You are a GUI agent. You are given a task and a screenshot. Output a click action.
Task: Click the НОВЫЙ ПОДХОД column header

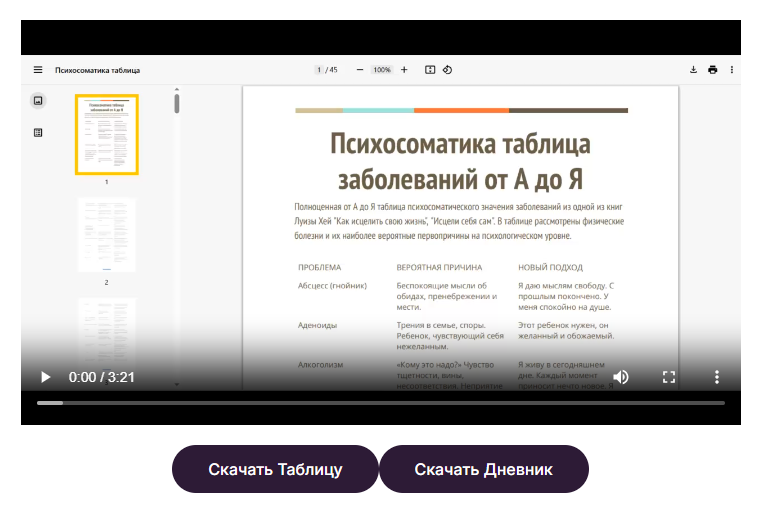pyautogui.click(x=551, y=267)
